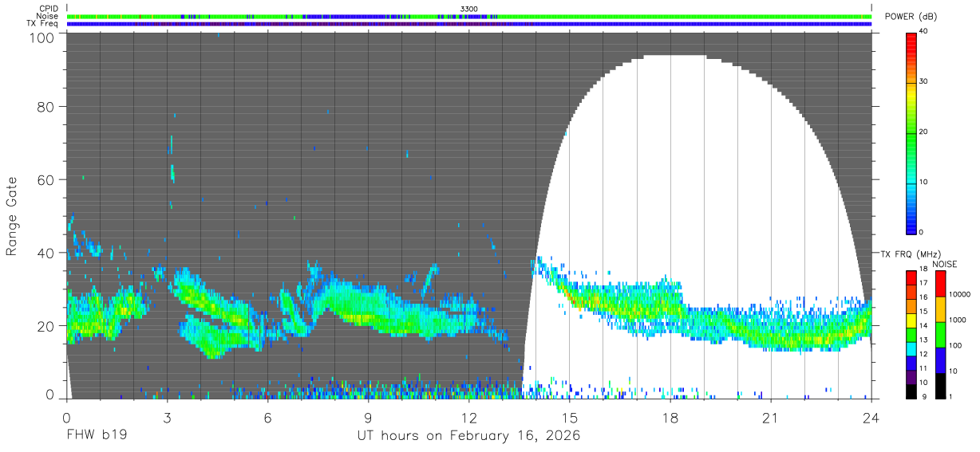The height and width of the screenshot is (452, 980).
Task: Click the 9 tick on the UT hours axis
Action: coord(368,417)
